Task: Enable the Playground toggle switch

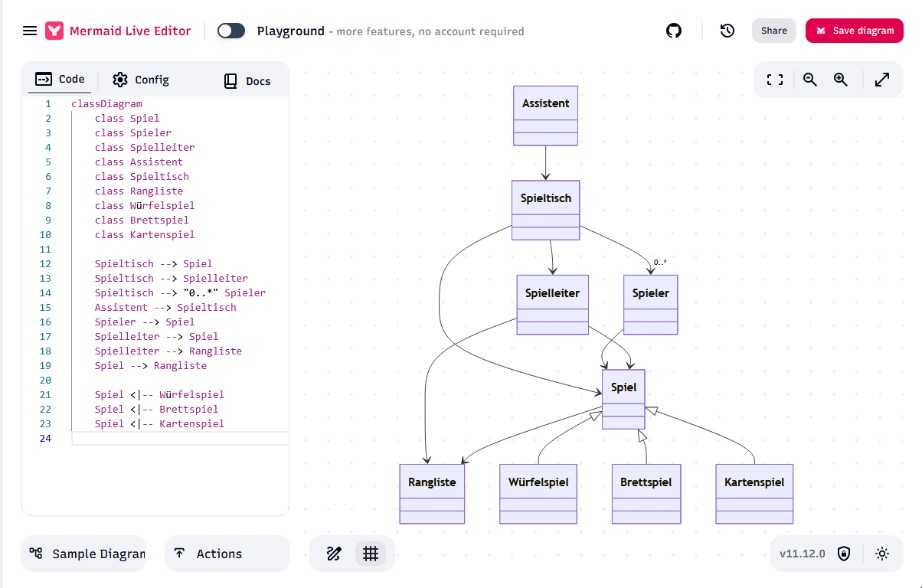Action: (231, 31)
